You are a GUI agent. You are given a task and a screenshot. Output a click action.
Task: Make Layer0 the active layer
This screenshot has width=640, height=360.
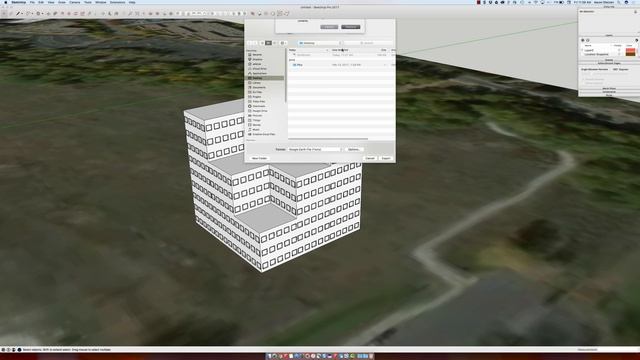[582, 50]
